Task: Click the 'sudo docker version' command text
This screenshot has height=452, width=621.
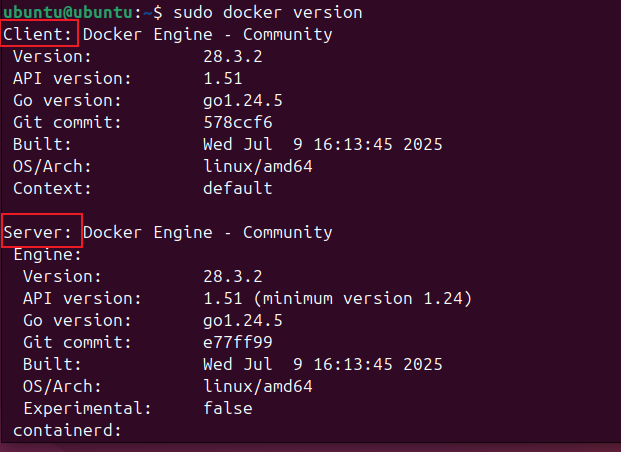Action: (x=268, y=13)
